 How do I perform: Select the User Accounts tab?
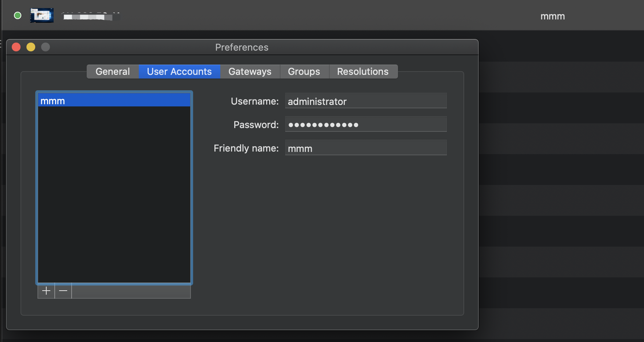click(x=179, y=72)
